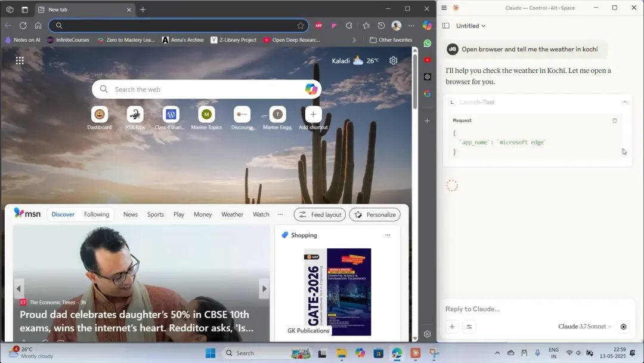The image size is (644, 363).
Task: Open the Feed layout button
Action: click(320, 214)
